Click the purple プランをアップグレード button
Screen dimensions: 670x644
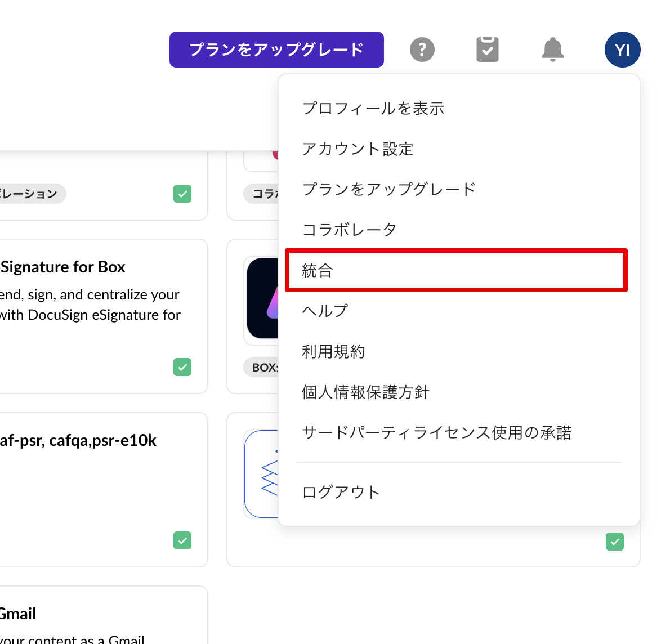276,50
